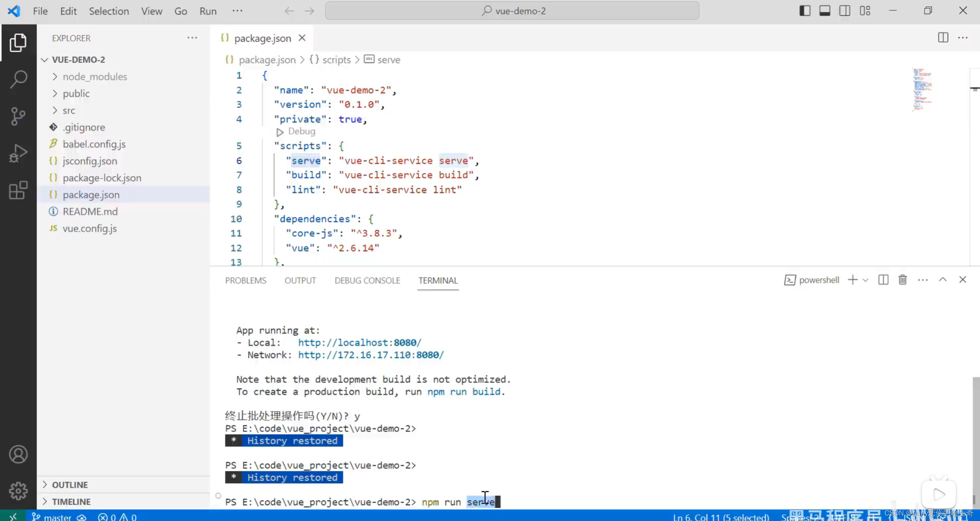Image resolution: width=980 pixels, height=521 pixels.
Task: Split the terminal panel
Action: click(x=883, y=280)
